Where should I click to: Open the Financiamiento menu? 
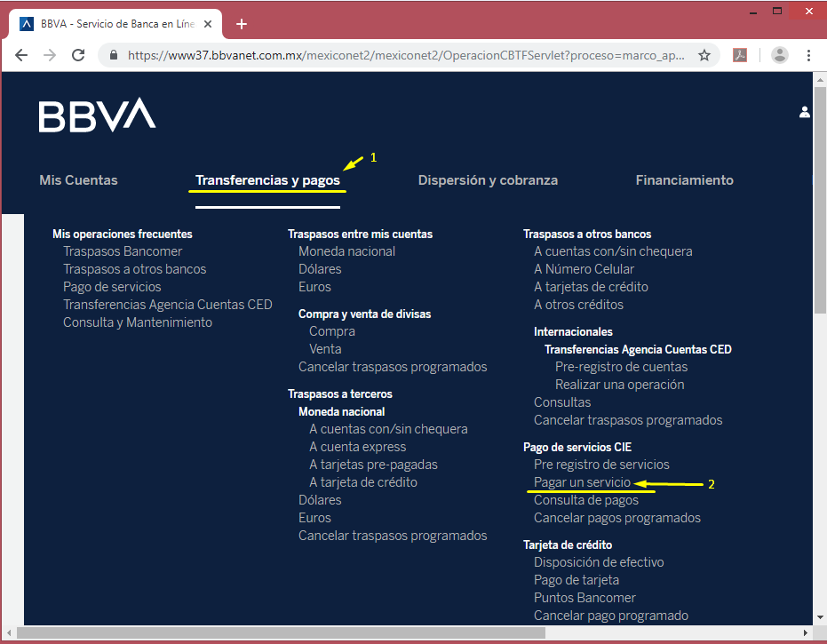pos(684,180)
